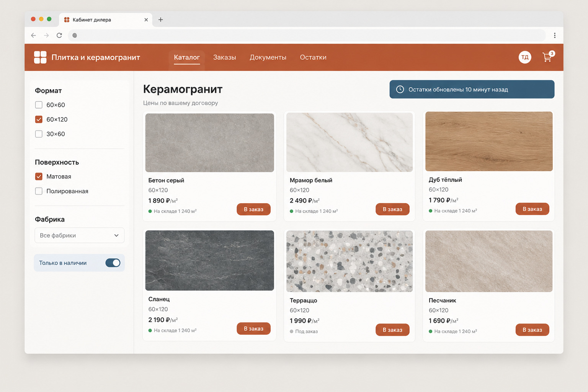
Task: Open the Все фабрики dropdown
Action: 80,235
